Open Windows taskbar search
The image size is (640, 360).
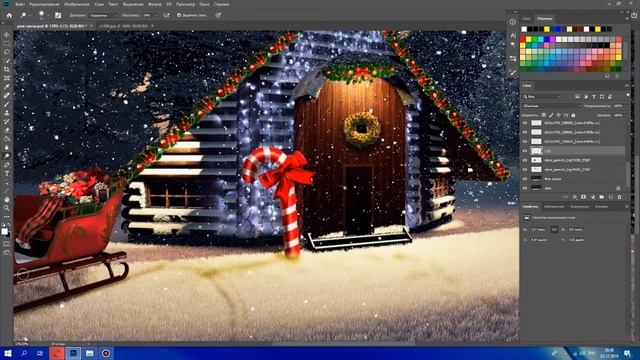24,353
